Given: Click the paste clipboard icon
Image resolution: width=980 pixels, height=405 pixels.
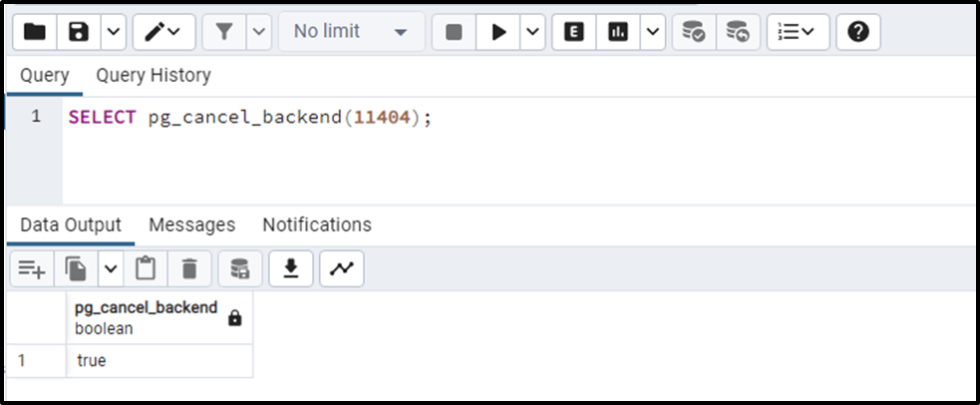Looking at the screenshot, I should click(x=146, y=269).
